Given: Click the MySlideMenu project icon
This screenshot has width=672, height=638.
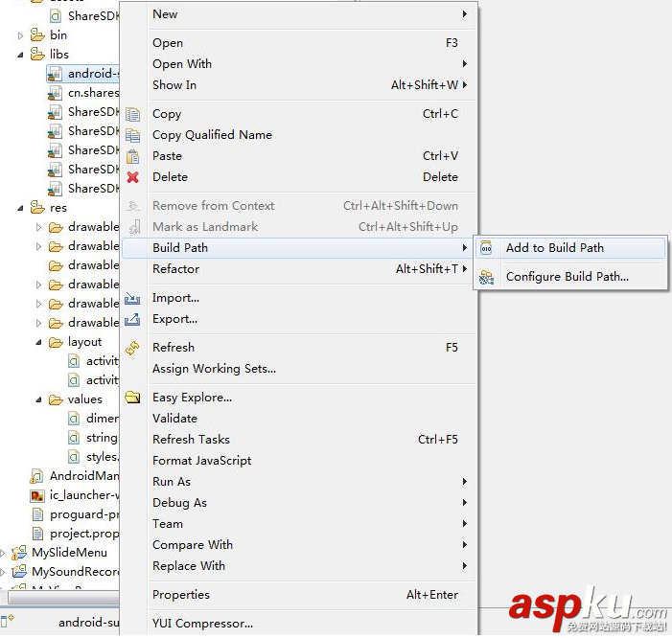Looking at the screenshot, I should [19, 553].
